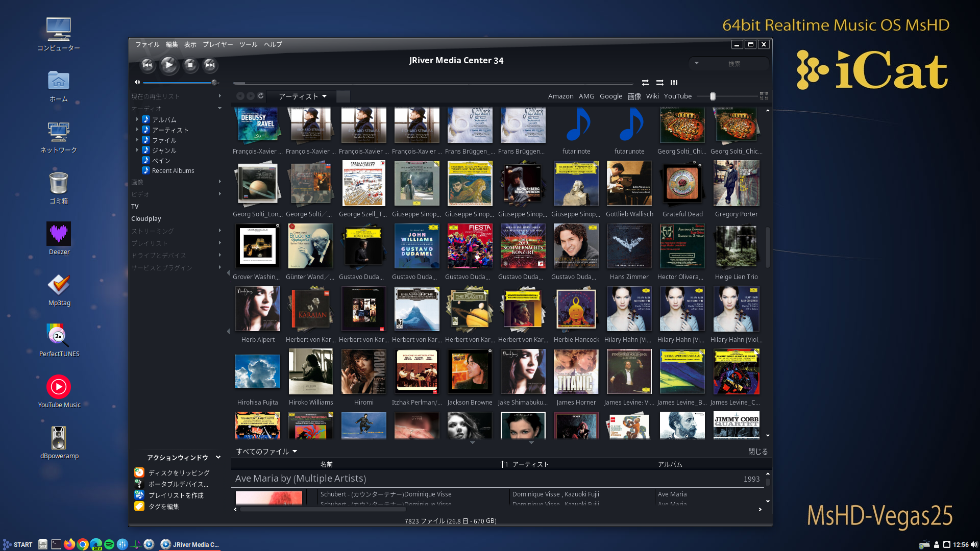Viewport: 980px width, 551px height.
Task: Click the refresh view icon
Action: coord(261,96)
